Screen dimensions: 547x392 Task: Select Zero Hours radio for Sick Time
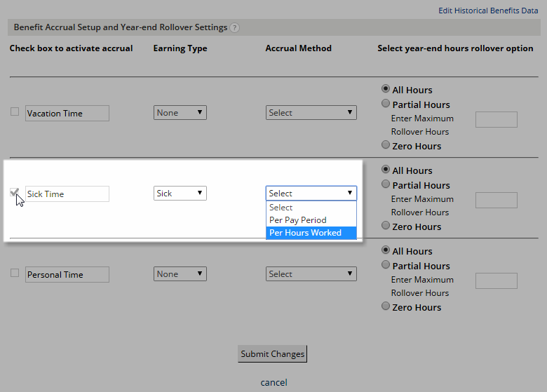click(x=386, y=225)
